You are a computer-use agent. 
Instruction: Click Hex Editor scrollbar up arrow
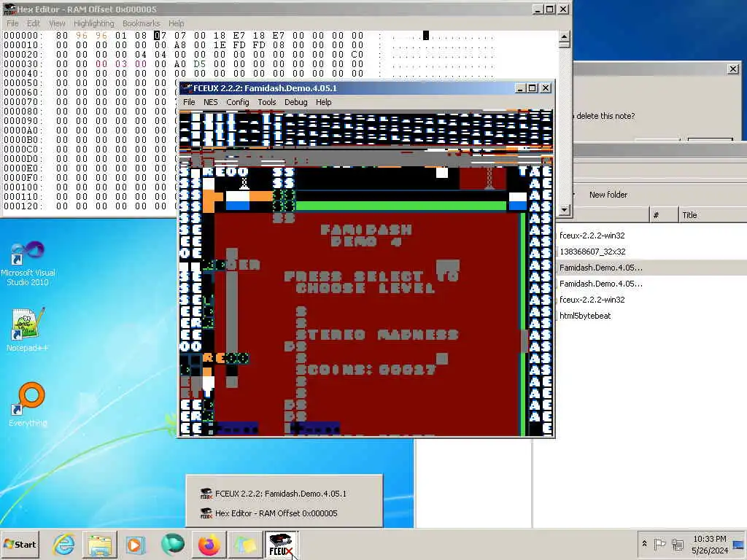[564, 37]
